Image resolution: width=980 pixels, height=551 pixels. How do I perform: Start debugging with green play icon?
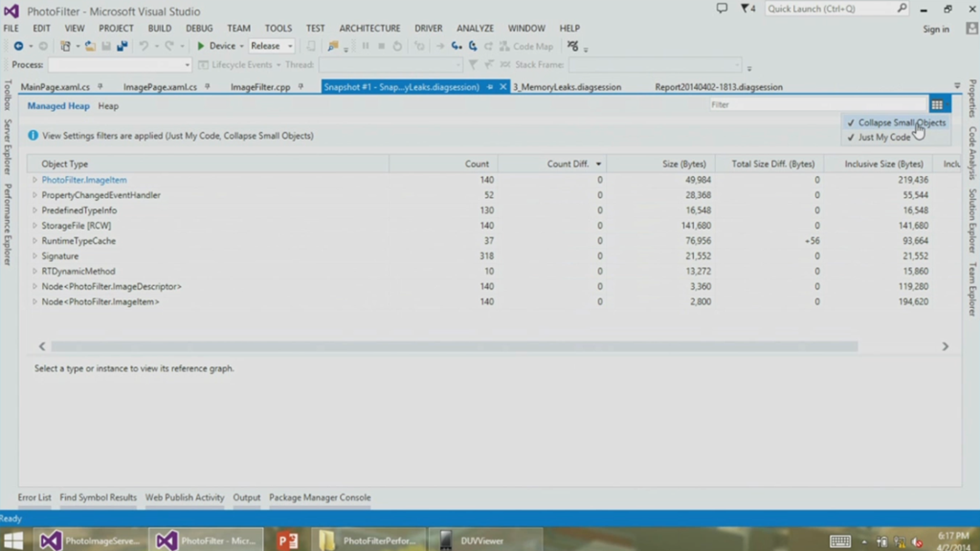pyautogui.click(x=201, y=46)
